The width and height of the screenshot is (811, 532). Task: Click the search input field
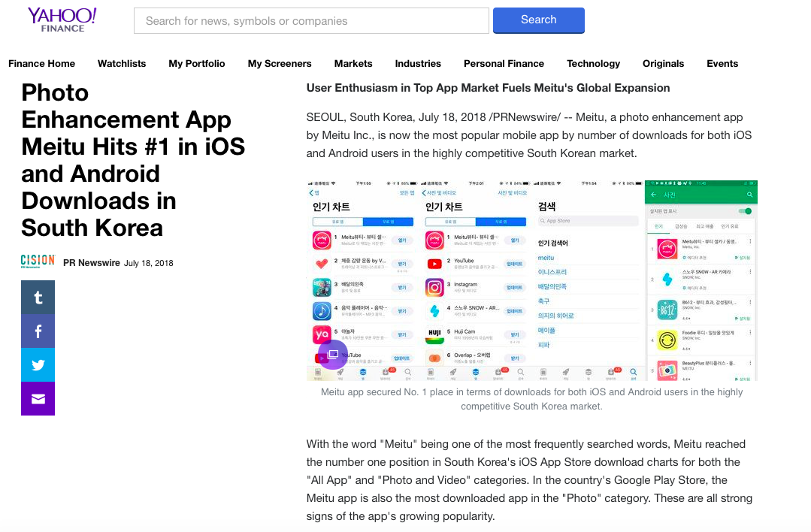[x=311, y=21]
